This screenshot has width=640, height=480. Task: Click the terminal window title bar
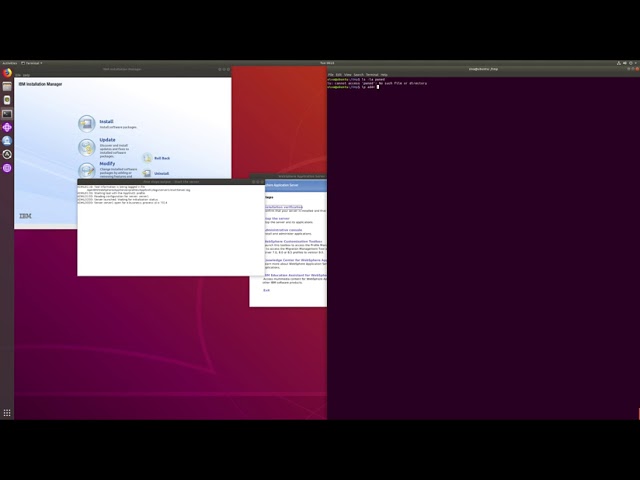pos(483,69)
